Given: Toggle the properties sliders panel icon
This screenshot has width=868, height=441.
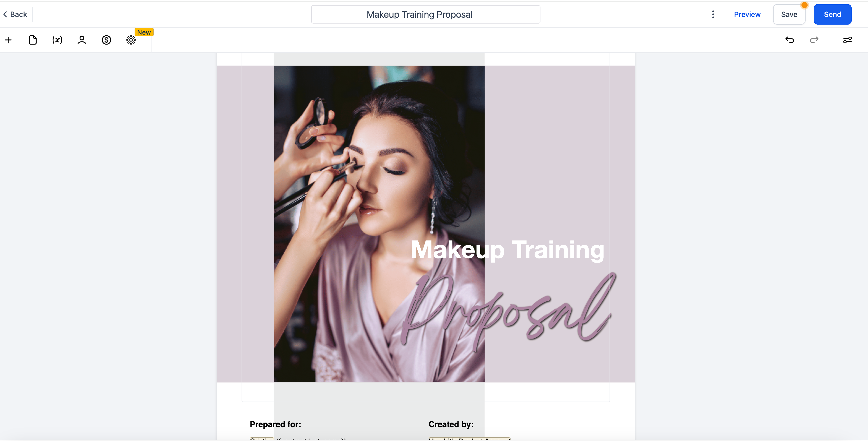Looking at the screenshot, I should [848, 40].
